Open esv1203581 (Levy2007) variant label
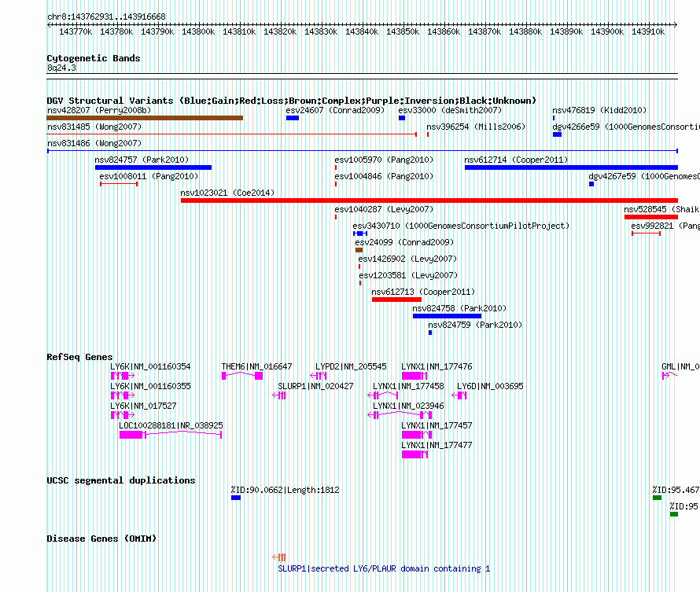This screenshot has height=592, width=700. [x=408, y=275]
